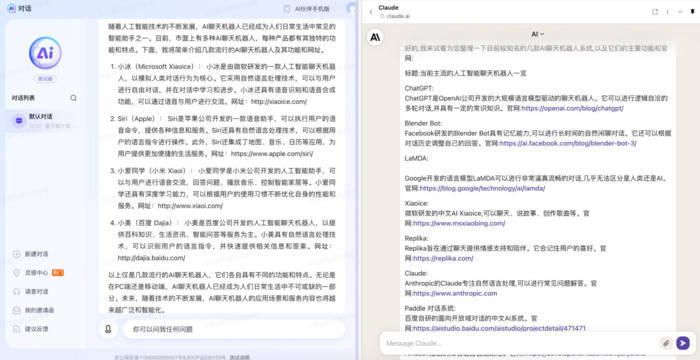Screen dimensions: 700x360
Task: Go back in the Claude window
Action: click(x=371, y=12)
